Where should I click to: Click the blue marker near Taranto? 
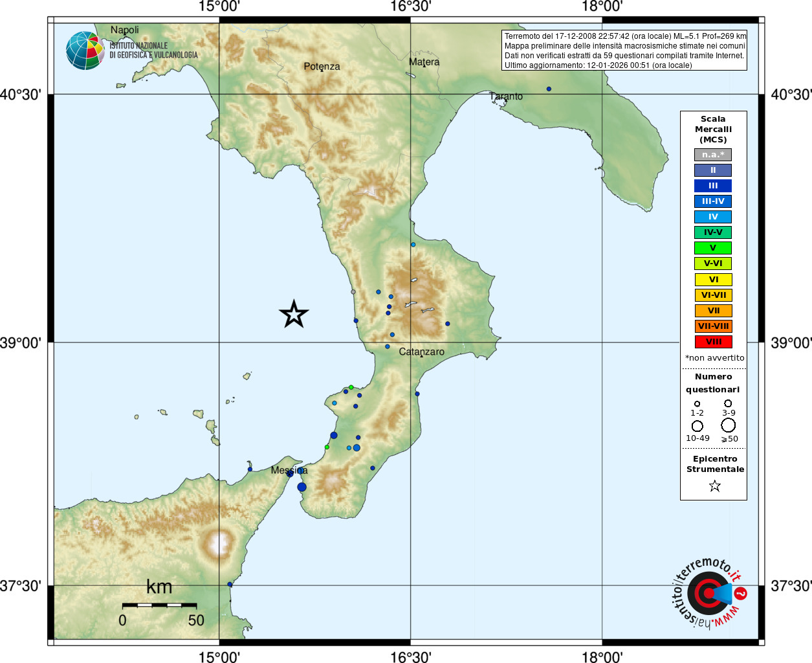(549, 89)
